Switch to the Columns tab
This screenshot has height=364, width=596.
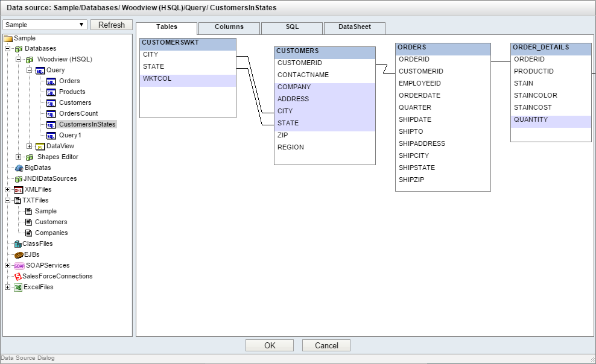coord(229,27)
